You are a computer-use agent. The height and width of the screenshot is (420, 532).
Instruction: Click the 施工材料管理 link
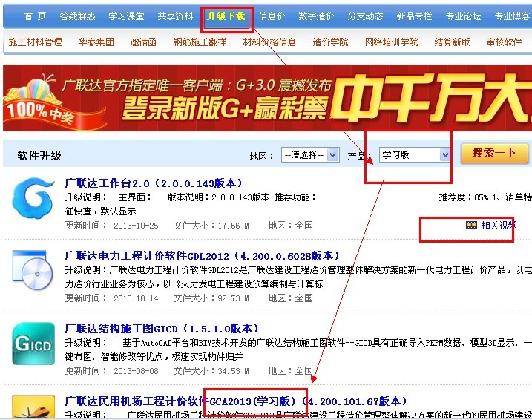click(x=35, y=42)
